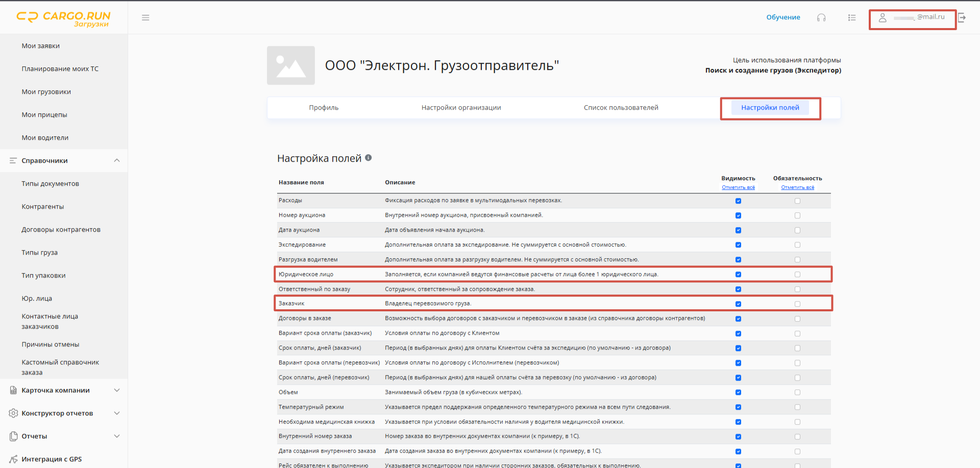Click the Карточка компании building icon
Screen dimensions: 980x468
pyautogui.click(x=13, y=390)
